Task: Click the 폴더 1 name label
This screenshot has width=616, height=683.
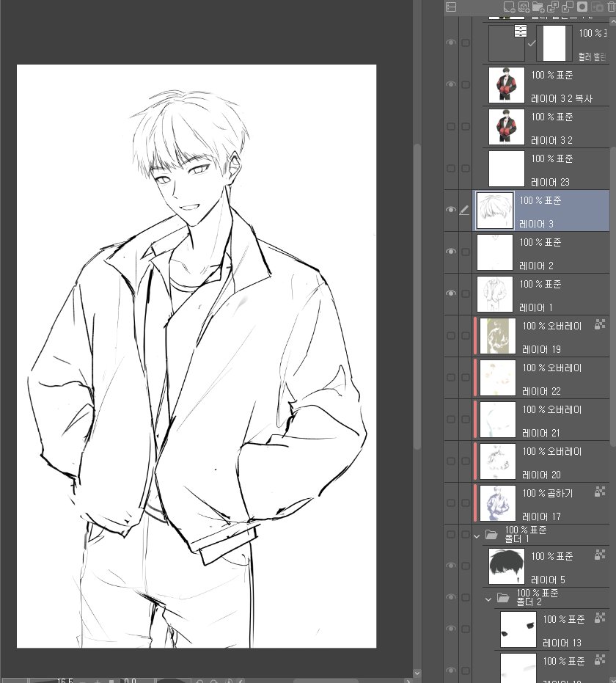Action: (517, 538)
